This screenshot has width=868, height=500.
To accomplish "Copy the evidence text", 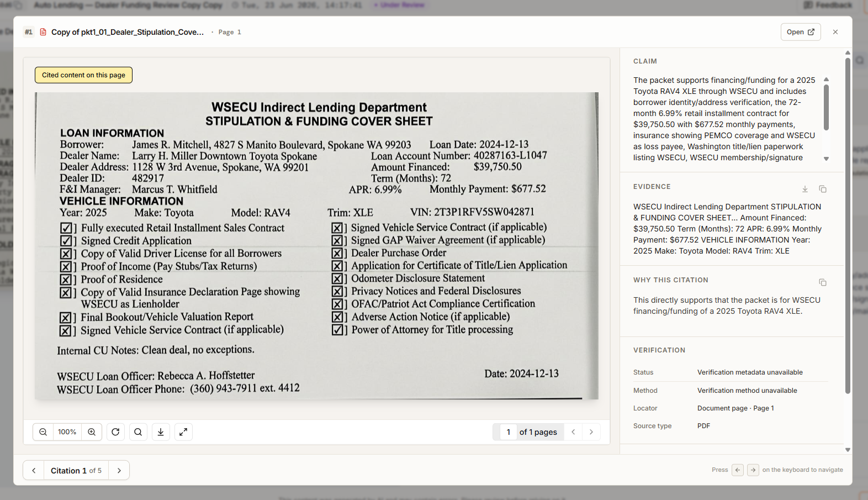I will [823, 189].
